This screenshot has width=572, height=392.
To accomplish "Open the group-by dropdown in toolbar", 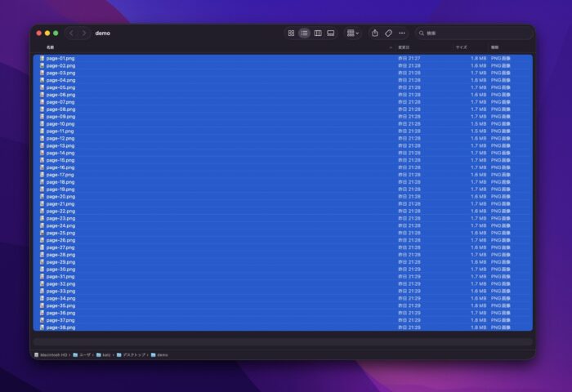I will 353,33.
